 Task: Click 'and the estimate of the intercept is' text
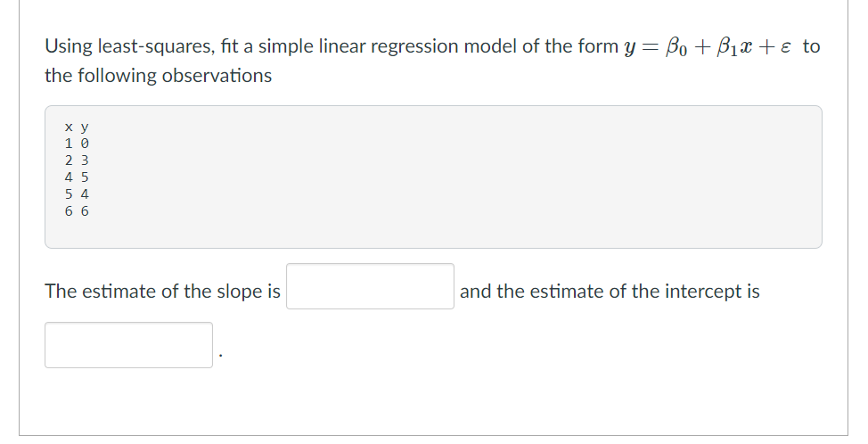[610, 292]
